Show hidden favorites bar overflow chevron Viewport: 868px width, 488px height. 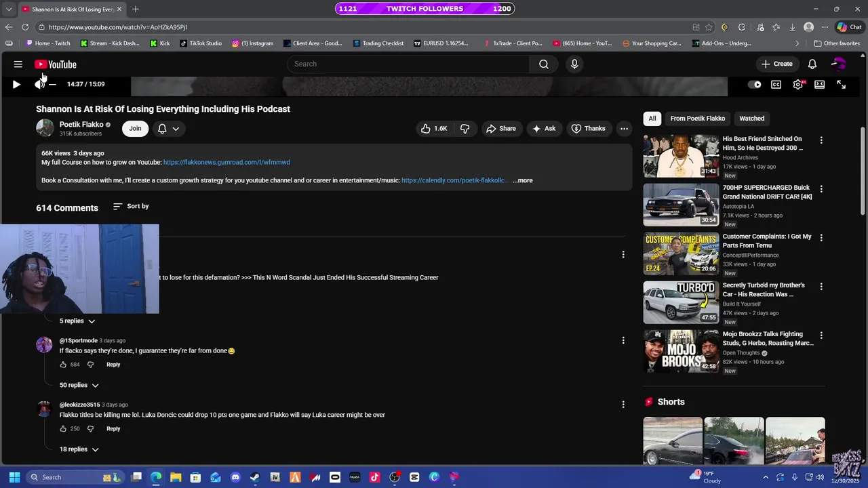pos(797,43)
